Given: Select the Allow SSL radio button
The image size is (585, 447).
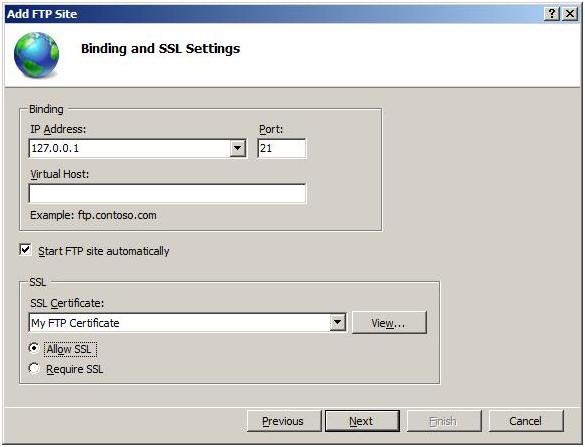Looking at the screenshot, I should tap(34, 348).
